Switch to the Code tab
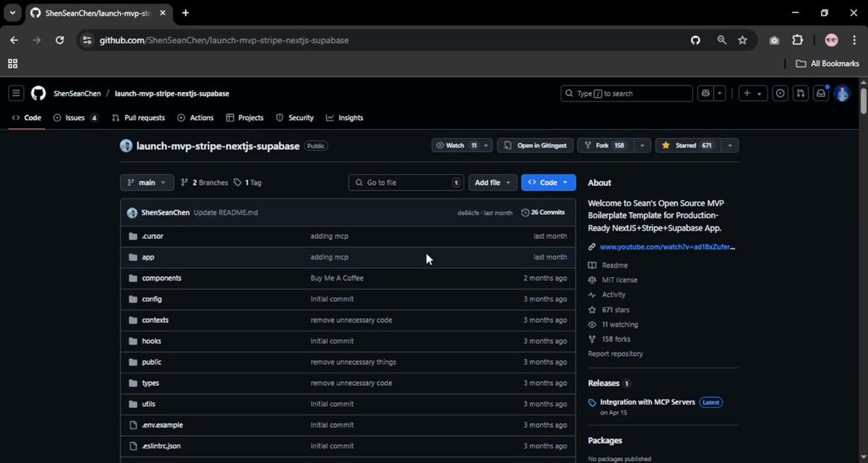868x463 pixels. (27, 118)
